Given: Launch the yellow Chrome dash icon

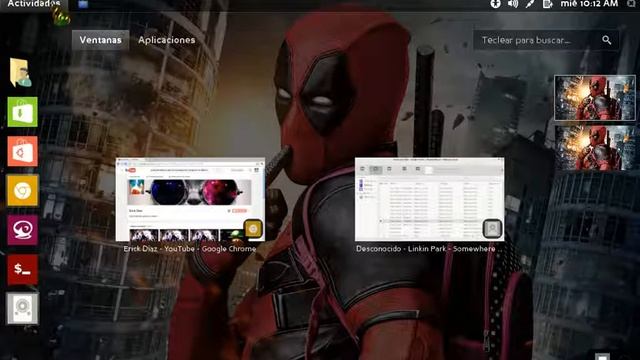Looking at the screenshot, I should (22, 191).
